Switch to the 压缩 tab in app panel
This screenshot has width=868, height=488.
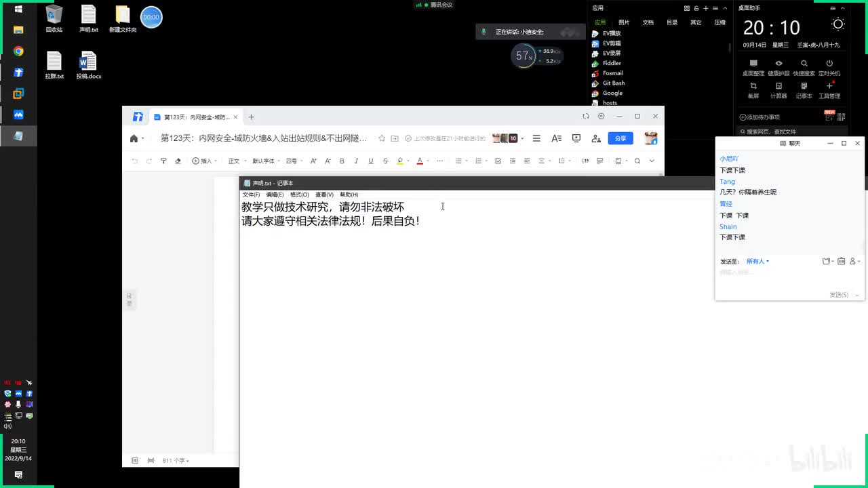tap(720, 22)
